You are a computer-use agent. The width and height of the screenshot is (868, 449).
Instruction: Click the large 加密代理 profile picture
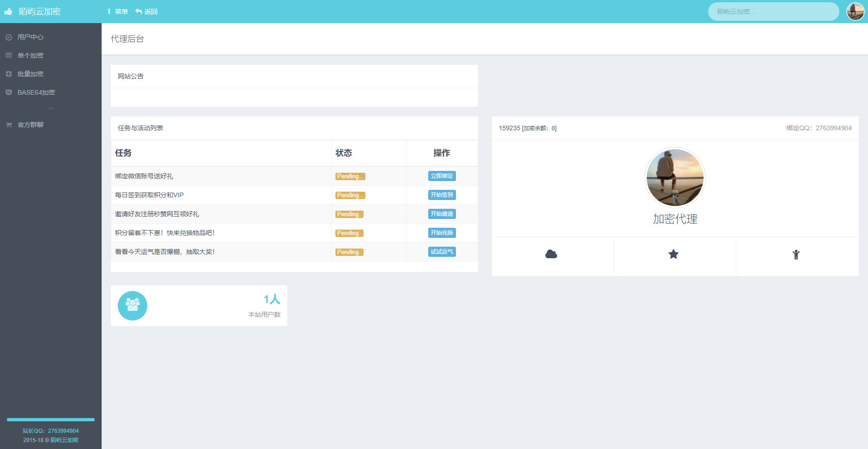675,177
